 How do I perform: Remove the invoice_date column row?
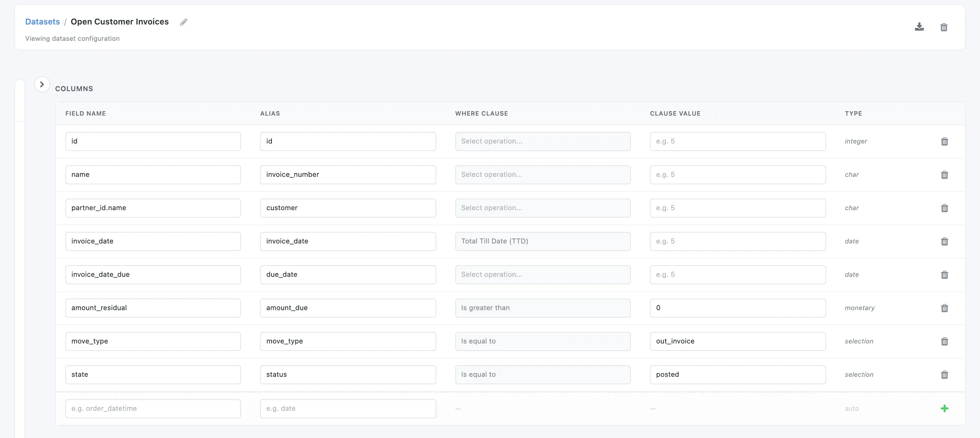[x=944, y=241]
